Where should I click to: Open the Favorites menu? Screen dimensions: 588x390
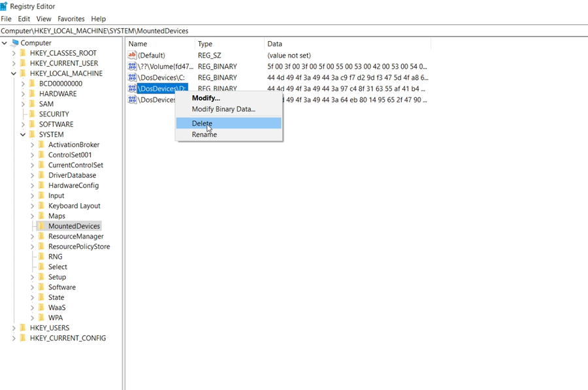71,19
